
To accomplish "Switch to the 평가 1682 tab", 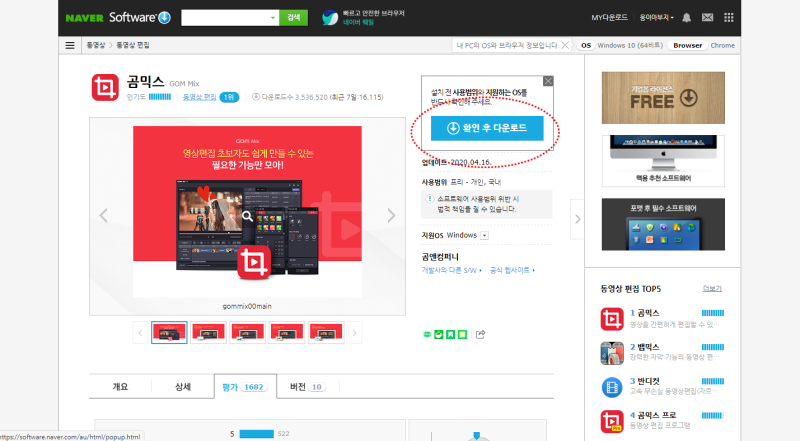I will pos(245,387).
